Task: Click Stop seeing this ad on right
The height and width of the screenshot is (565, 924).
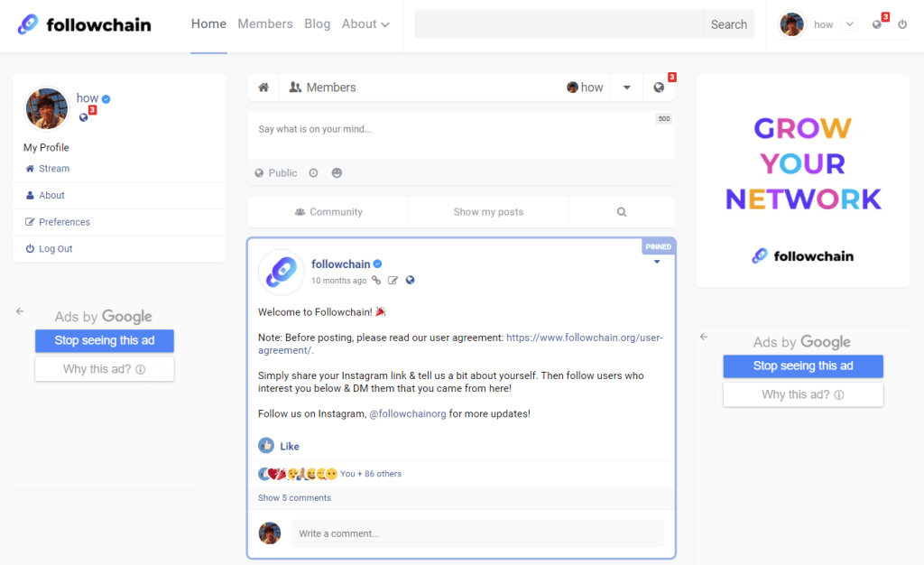Action: 803,366
